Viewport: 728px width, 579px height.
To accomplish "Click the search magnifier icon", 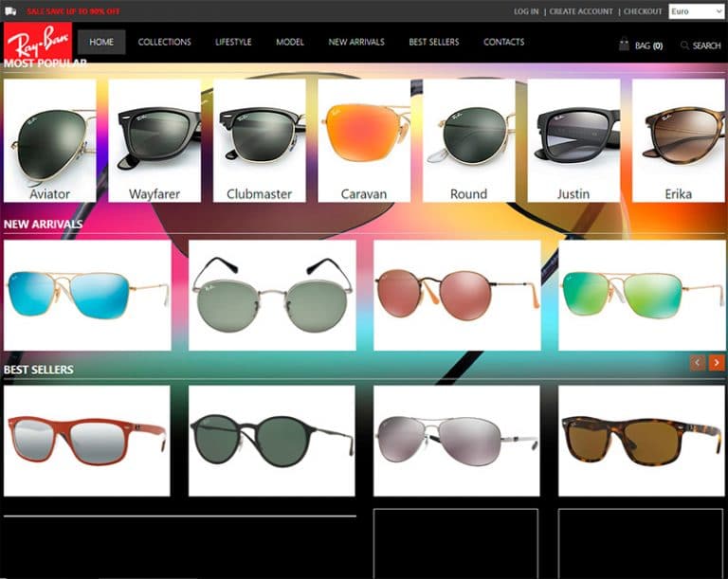I will click(x=684, y=45).
